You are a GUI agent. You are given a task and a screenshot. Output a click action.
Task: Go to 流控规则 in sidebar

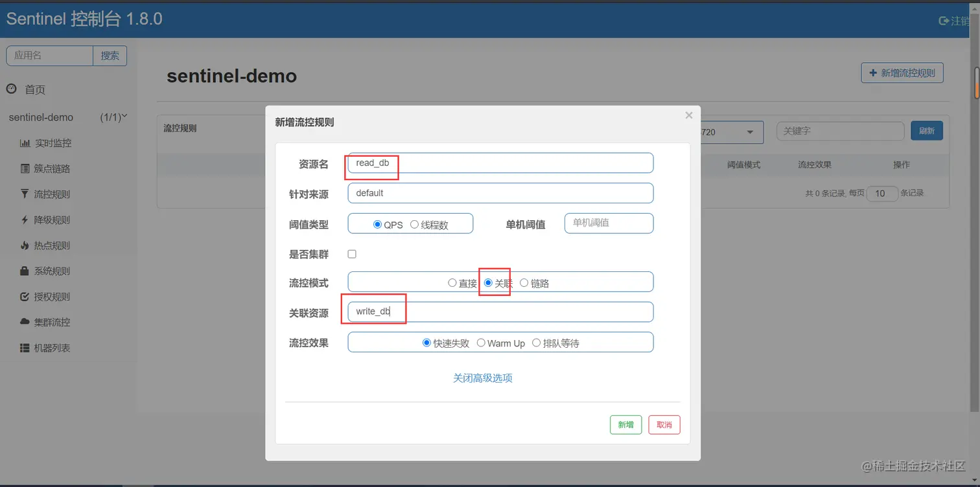(52, 194)
